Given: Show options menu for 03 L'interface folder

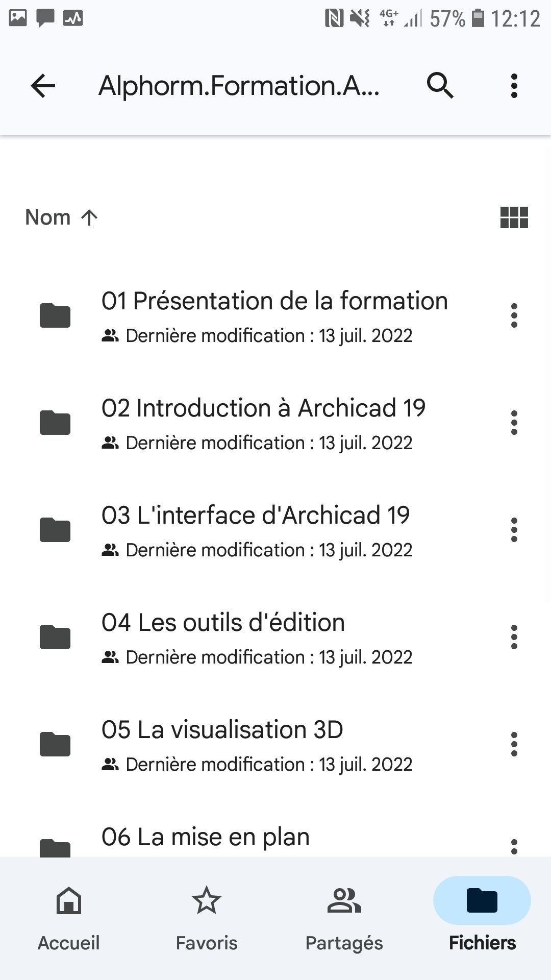Looking at the screenshot, I should [x=514, y=530].
